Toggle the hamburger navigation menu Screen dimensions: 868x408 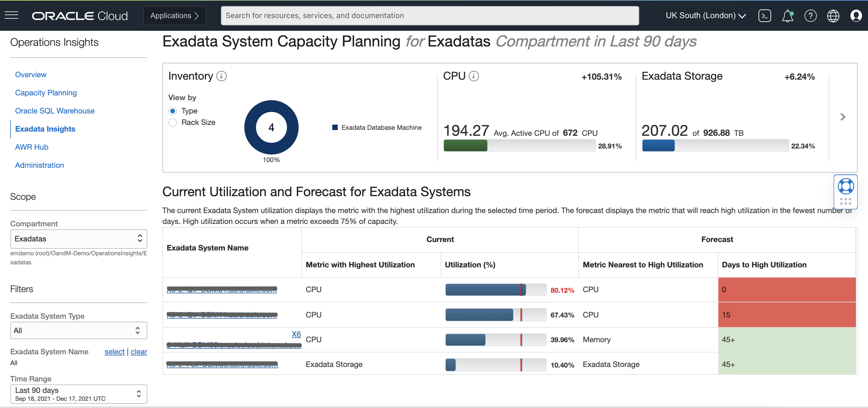tap(11, 15)
